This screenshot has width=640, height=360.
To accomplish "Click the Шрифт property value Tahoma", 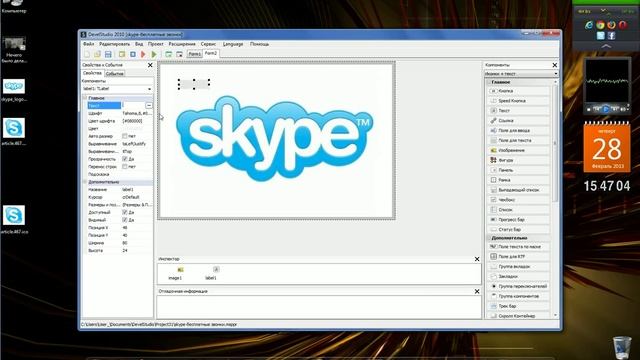I will click(137, 113).
